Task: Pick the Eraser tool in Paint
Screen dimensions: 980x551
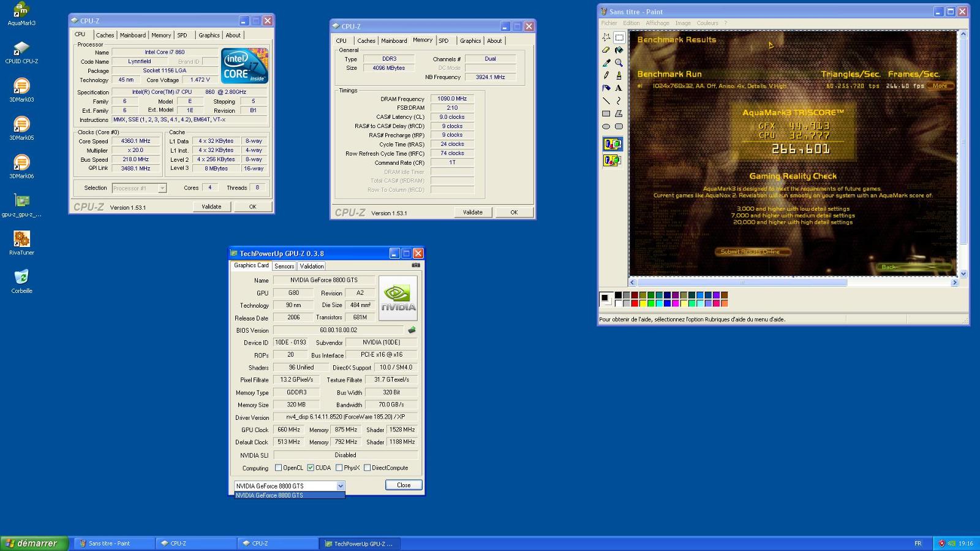Action: [x=606, y=50]
